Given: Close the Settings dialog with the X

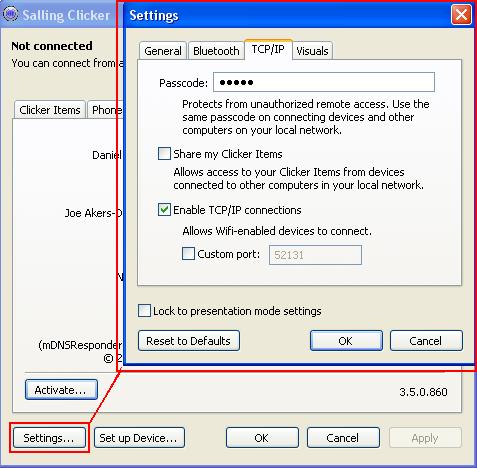Looking at the screenshot, I should tap(461, 15).
